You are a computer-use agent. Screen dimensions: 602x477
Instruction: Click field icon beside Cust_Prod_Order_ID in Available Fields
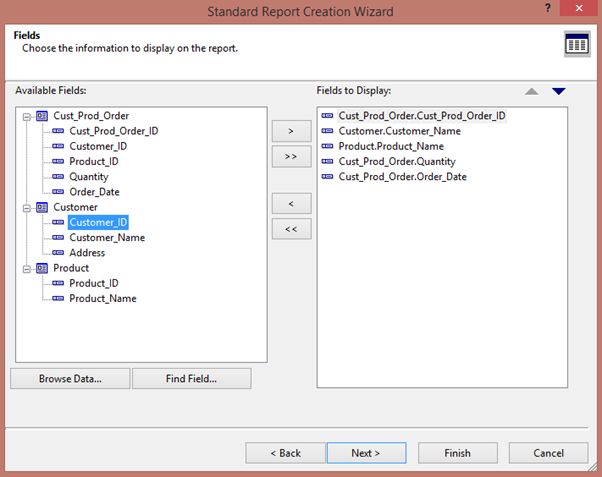pyautogui.click(x=58, y=131)
